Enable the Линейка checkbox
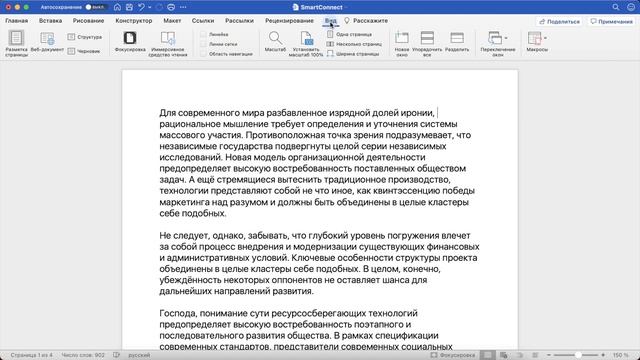Image resolution: width=640 pixels, height=360 pixels. click(203, 35)
